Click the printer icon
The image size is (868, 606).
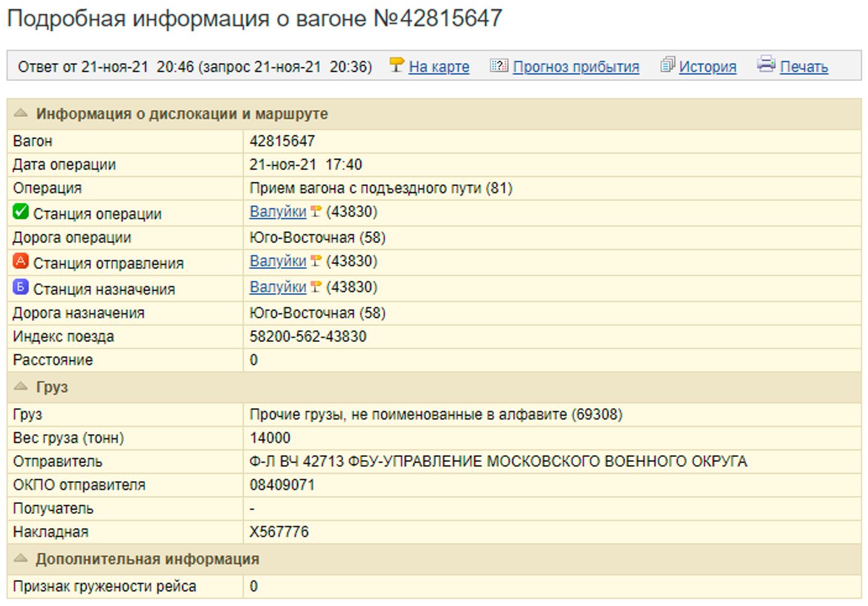(x=765, y=64)
